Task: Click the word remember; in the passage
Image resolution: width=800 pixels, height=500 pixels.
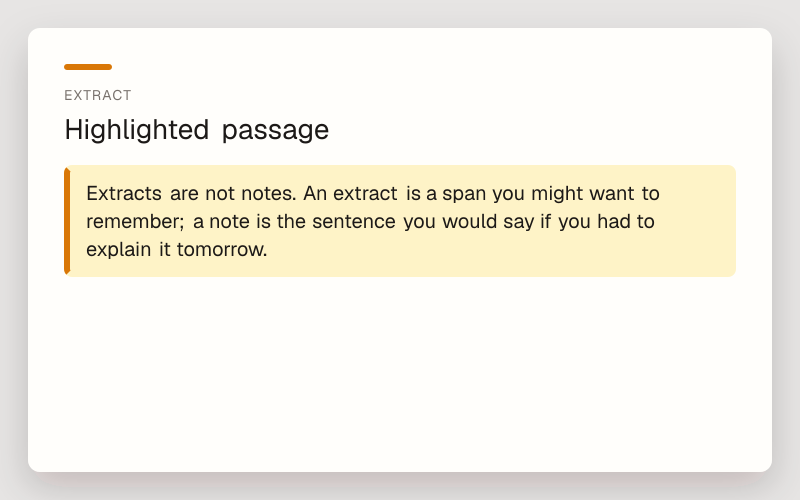Action: 135,221
